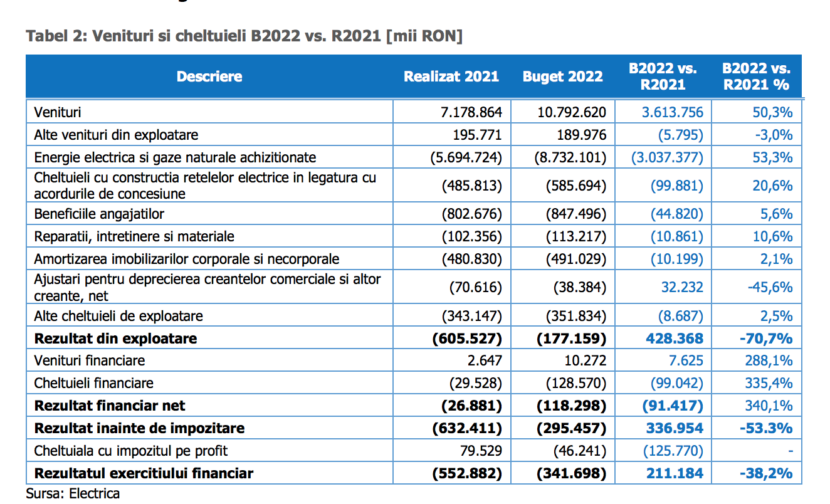Select the 'Descriere' column header
Screen dimensions: 830x504
pos(209,76)
